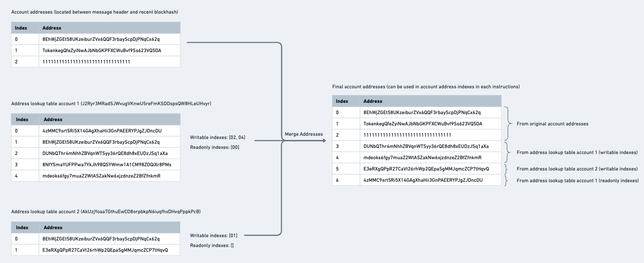Image resolution: width=644 pixels, height=263 pixels.
Task: Click the Index column header in lookup table 2
Action: [22, 227]
